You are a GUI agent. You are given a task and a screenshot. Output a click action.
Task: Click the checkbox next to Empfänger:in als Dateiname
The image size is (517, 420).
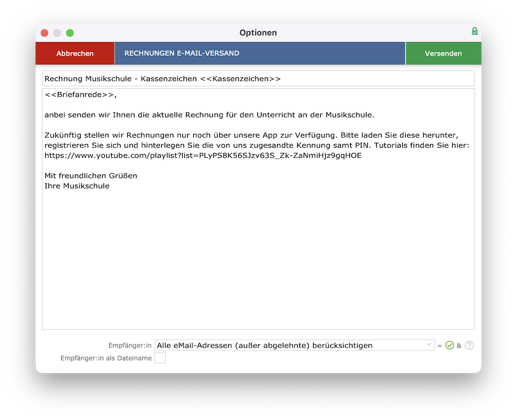point(160,357)
